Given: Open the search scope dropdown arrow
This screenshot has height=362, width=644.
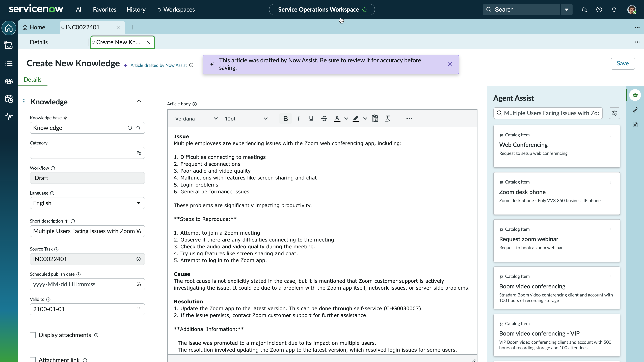Looking at the screenshot, I should (567, 10).
